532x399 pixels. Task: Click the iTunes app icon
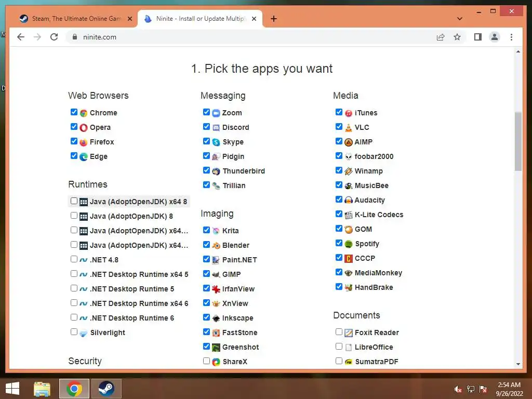[349, 113]
